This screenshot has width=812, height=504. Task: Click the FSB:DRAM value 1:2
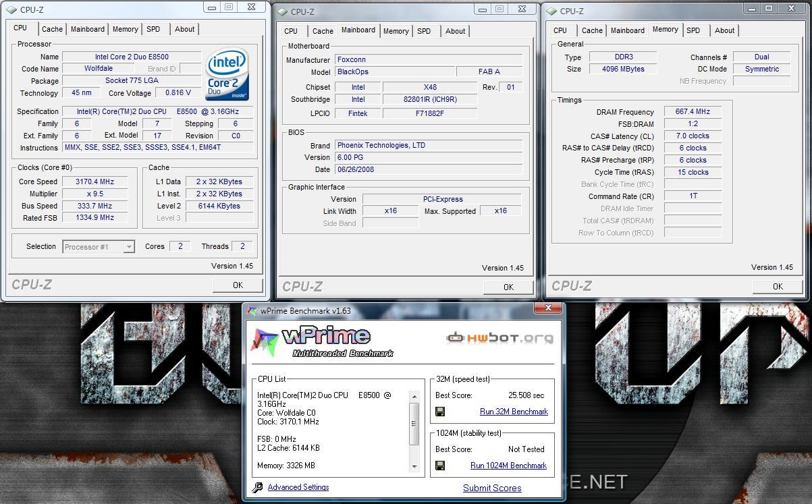point(693,124)
